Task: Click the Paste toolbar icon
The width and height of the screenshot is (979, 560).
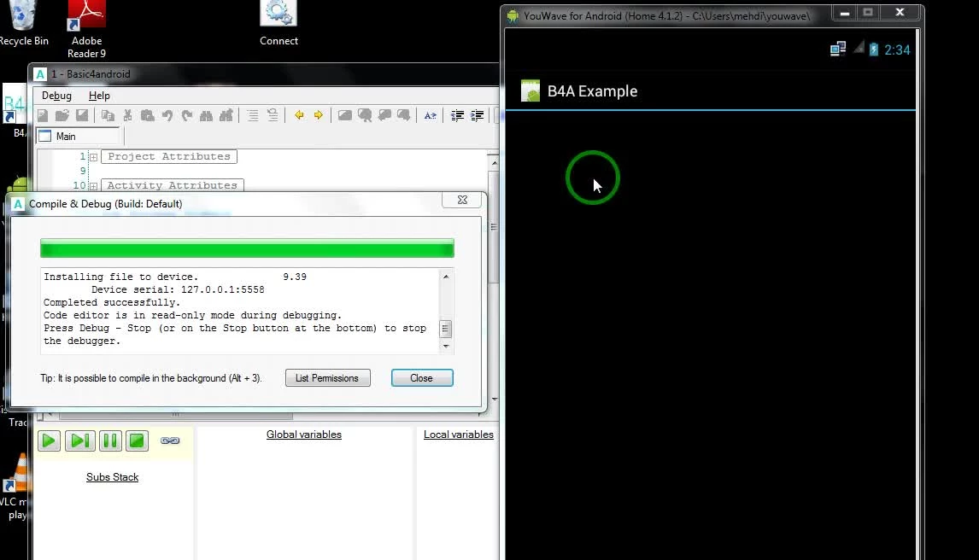Action: 147,115
